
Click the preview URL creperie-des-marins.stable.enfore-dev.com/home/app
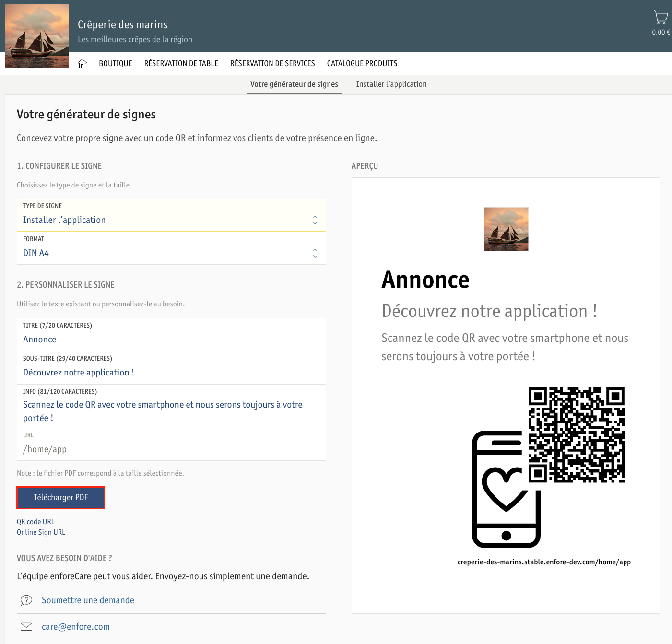coord(544,562)
